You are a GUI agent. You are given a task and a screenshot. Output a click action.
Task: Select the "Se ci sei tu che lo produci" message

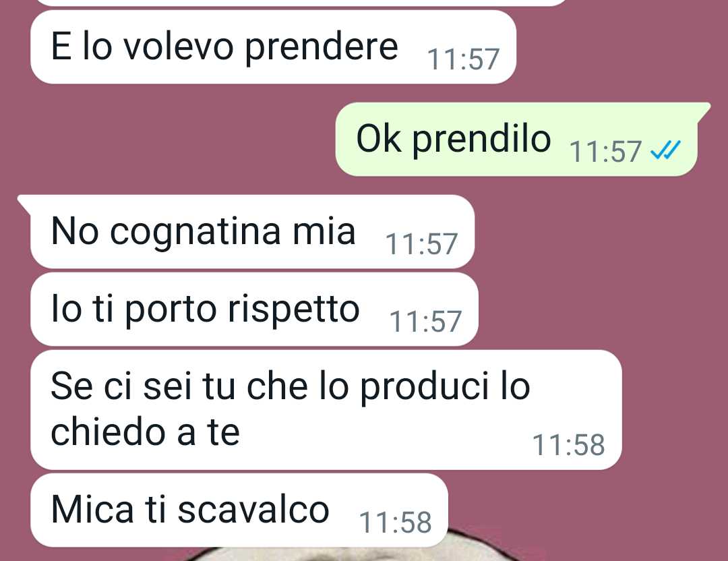coord(326,409)
